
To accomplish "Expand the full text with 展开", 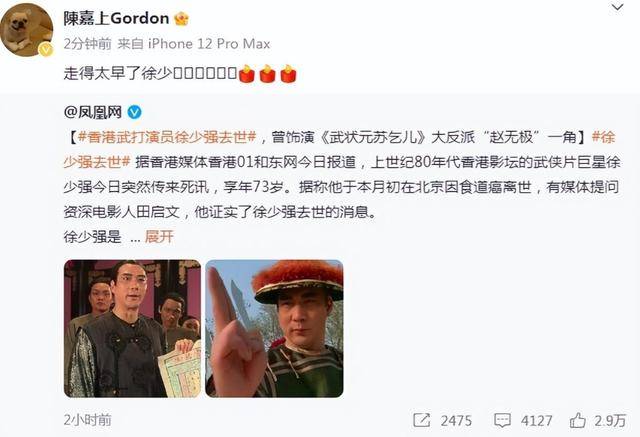I will tap(159, 236).
